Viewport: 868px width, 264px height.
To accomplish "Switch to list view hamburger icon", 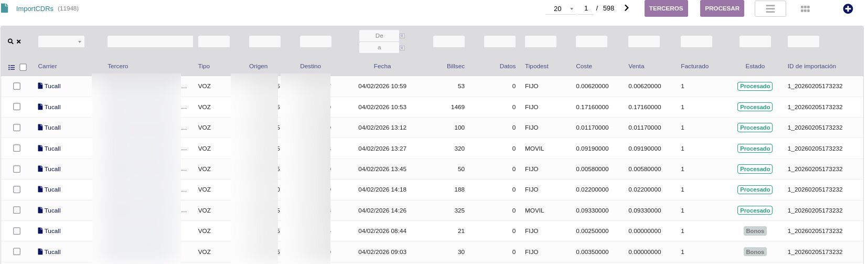I will point(770,9).
